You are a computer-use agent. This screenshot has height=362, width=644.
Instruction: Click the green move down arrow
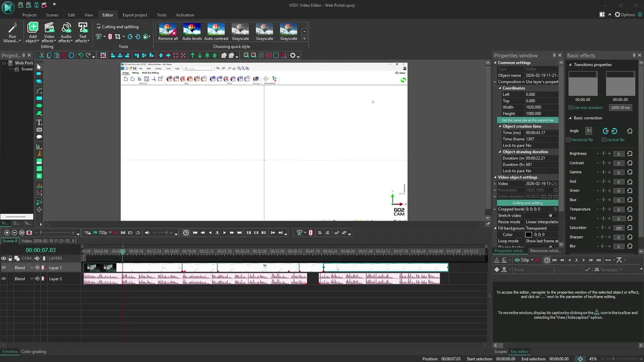coord(200,55)
